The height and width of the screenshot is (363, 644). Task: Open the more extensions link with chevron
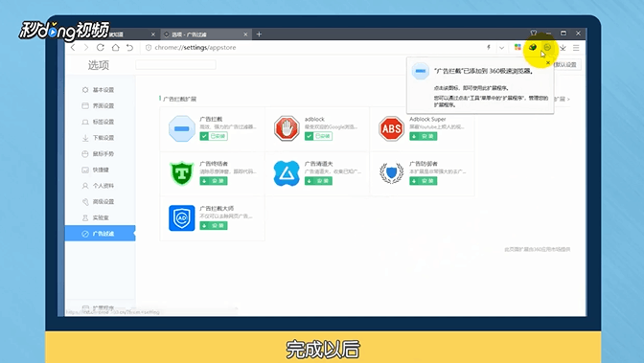pyautogui.click(x=563, y=99)
